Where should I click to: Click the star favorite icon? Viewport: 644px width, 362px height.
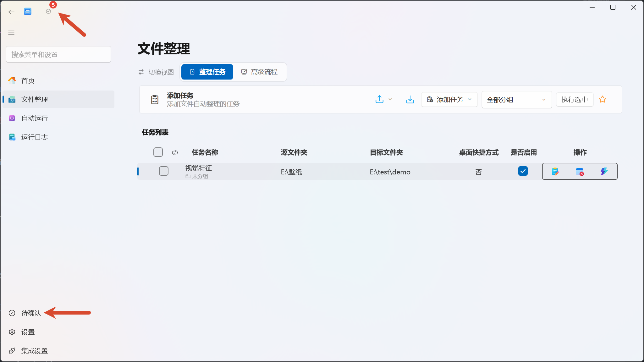click(x=603, y=99)
